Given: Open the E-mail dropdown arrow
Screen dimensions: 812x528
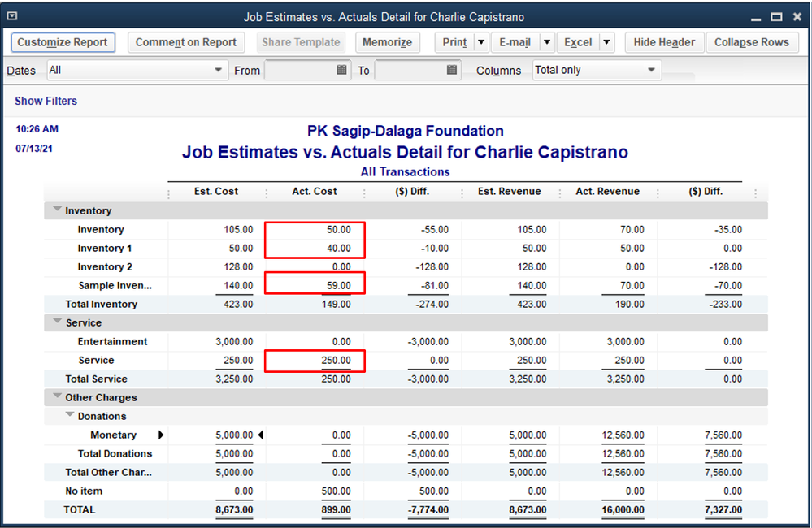Looking at the screenshot, I should pos(547,42).
